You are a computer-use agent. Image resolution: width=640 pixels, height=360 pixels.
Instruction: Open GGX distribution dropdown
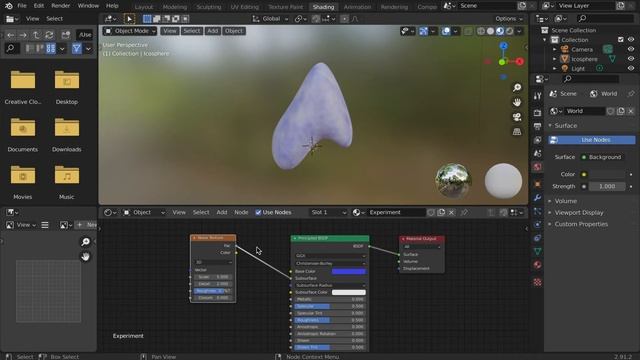[x=330, y=256]
